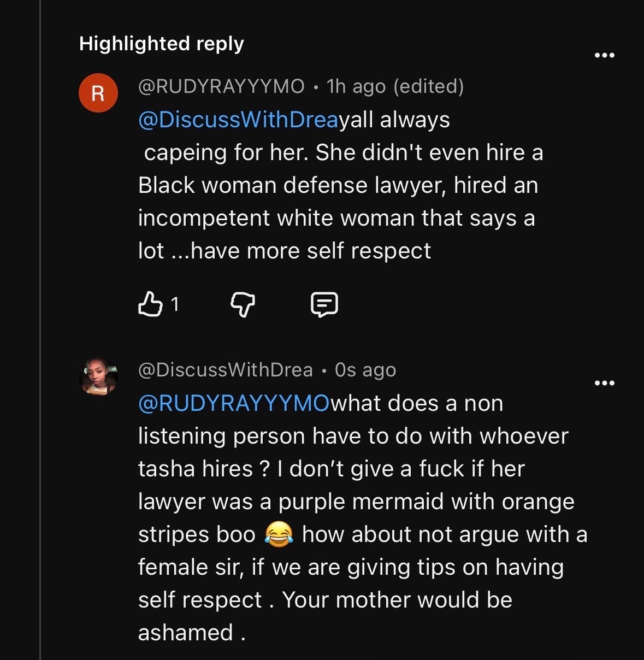Follow the blue @RUDYRAYYYMO mention link
The image size is (644, 660).
(234, 403)
